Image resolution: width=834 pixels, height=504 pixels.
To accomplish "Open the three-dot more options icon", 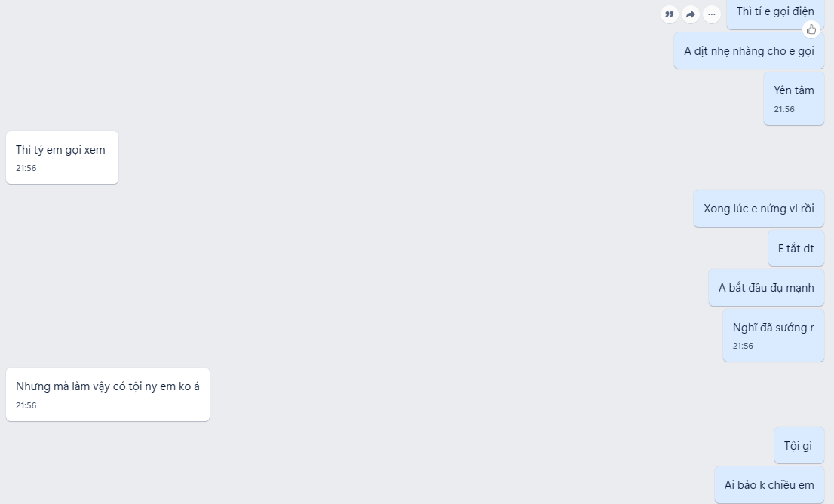I will (712, 14).
